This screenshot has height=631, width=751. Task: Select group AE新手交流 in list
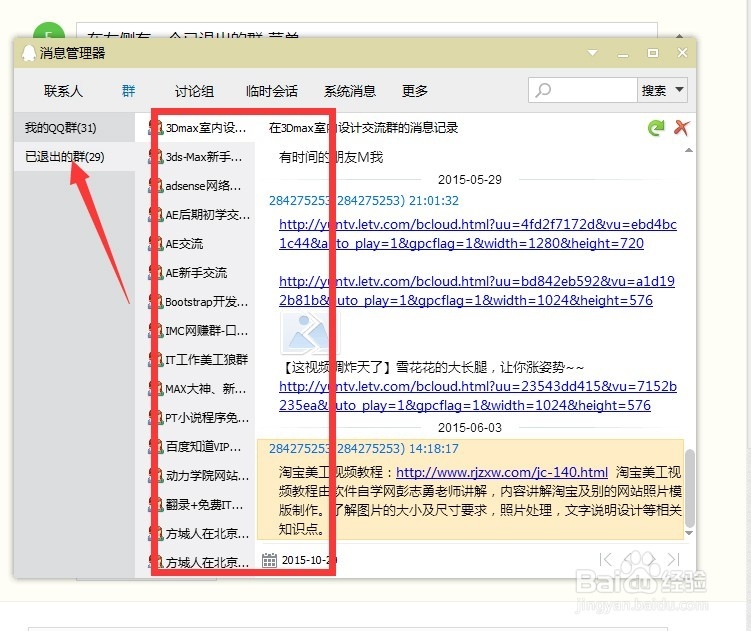tap(200, 273)
